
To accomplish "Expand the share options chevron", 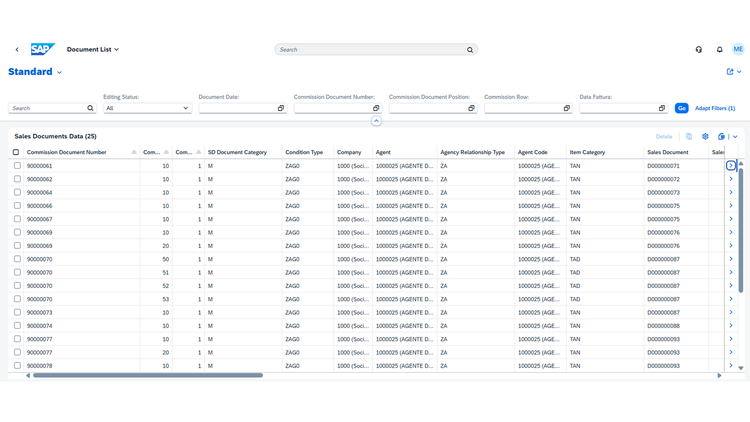I will [x=739, y=72].
